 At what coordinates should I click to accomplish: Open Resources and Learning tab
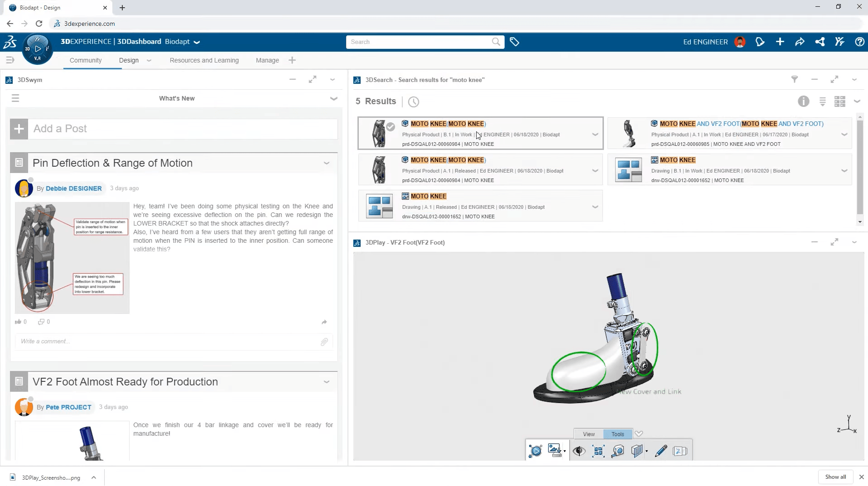tap(204, 60)
